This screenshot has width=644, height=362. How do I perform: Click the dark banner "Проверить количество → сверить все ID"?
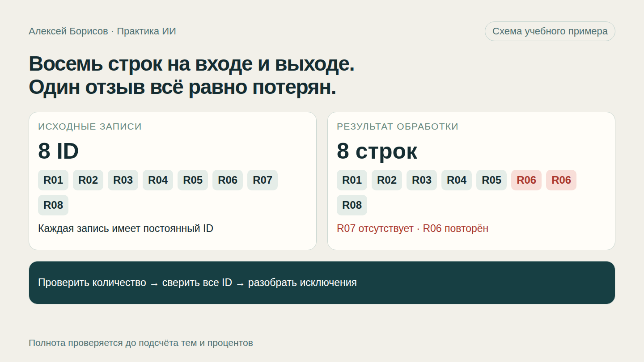tap(322, 282)
